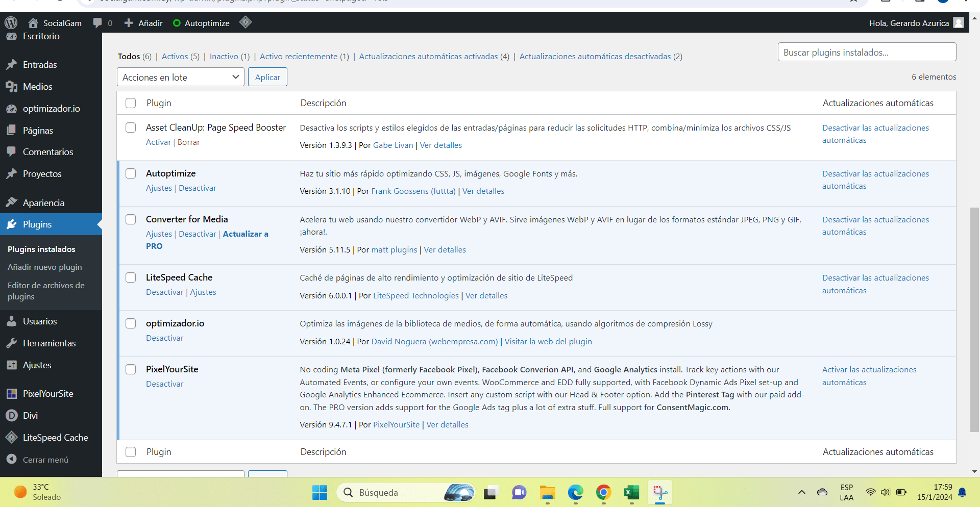Open the SocialGam site home icon
Viewport: 980px width, 507px height.
(x=33, y=23)
